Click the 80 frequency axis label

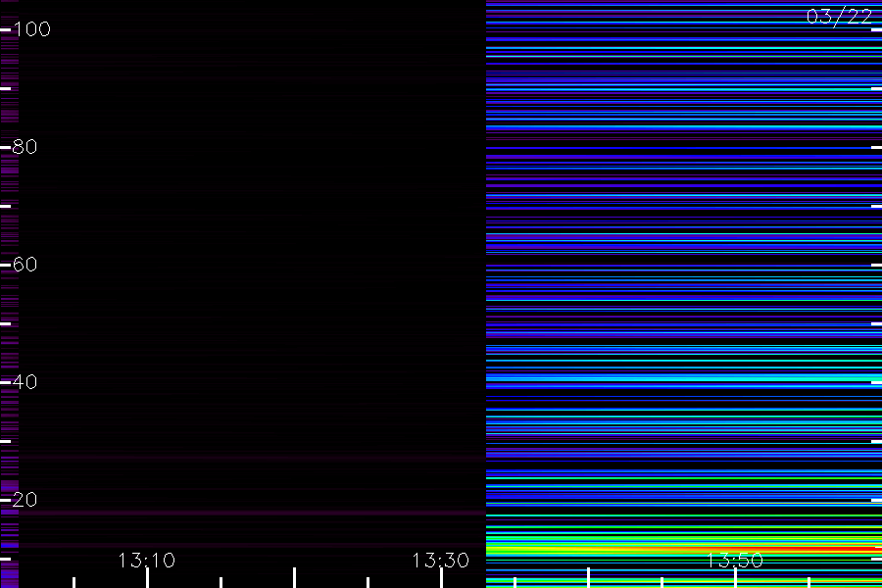point(25,147)
